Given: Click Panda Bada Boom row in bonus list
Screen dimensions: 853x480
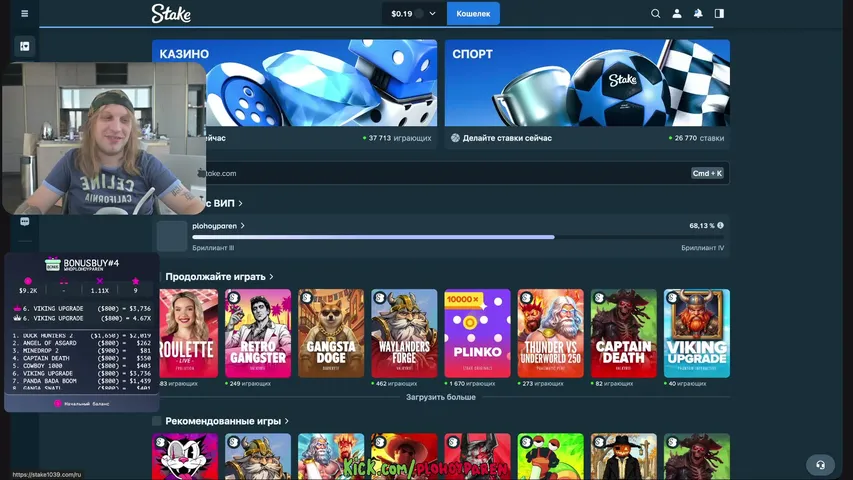Looking at the screenshot, I should [x=82, y=381].
